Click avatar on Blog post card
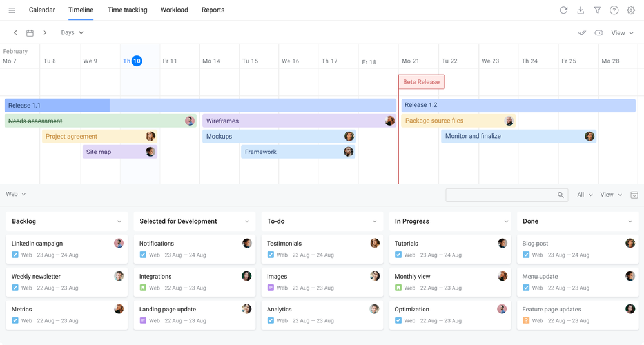Image resolution: width=644 pixels, height=345 pixels. 630,243
